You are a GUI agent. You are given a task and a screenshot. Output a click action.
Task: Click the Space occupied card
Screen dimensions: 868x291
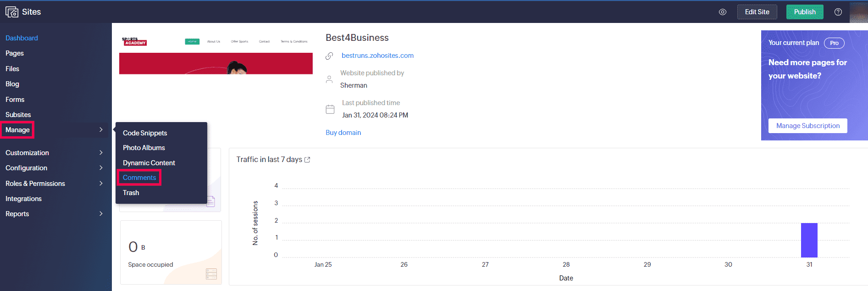coord(171,252)
